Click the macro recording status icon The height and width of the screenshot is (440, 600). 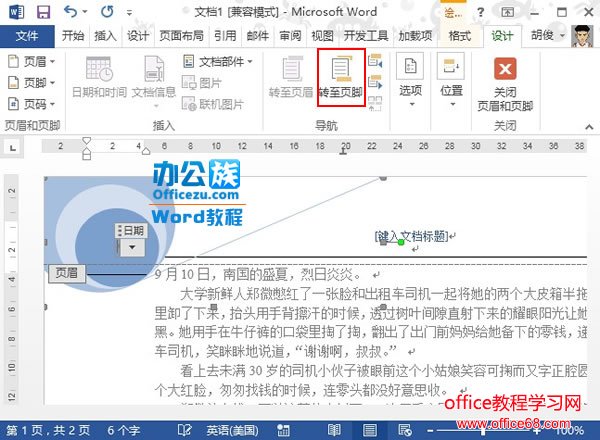pos(283,430)
